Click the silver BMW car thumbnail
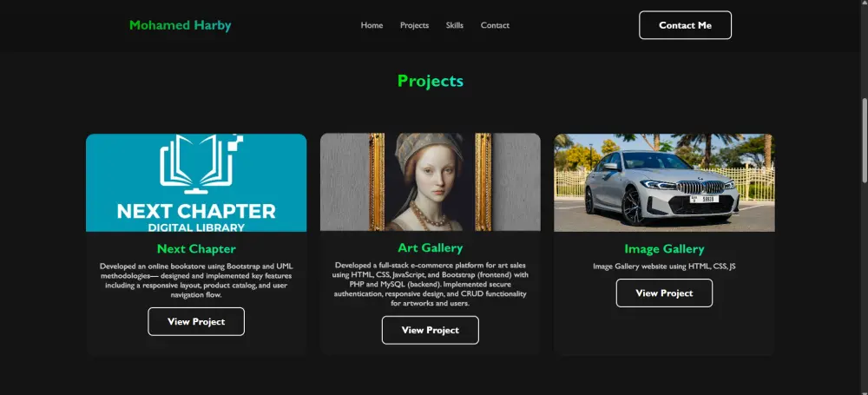This screenshot has height=395, width=868. (x=664, y=182)
